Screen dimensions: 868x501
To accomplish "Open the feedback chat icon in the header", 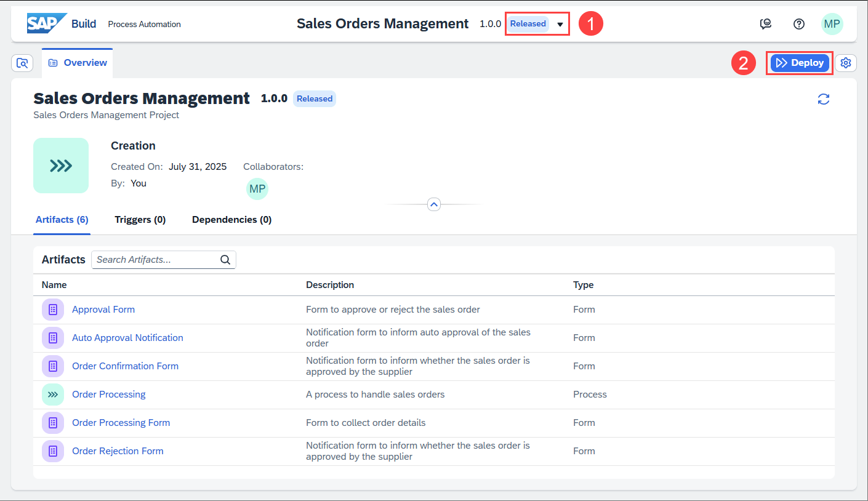I will click(x=766, y=24).
